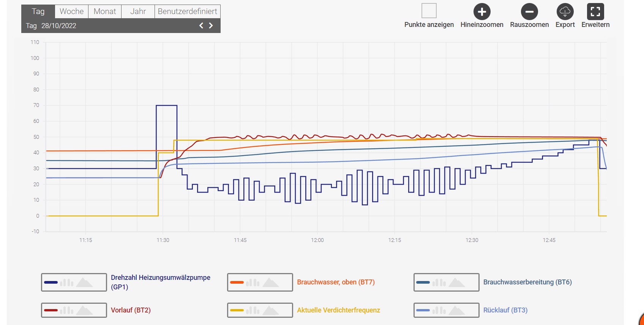Select area chart style for Brauchwasserbereitung (BT6)
This screenshot has width=644, height=325.
pos(457,283)
